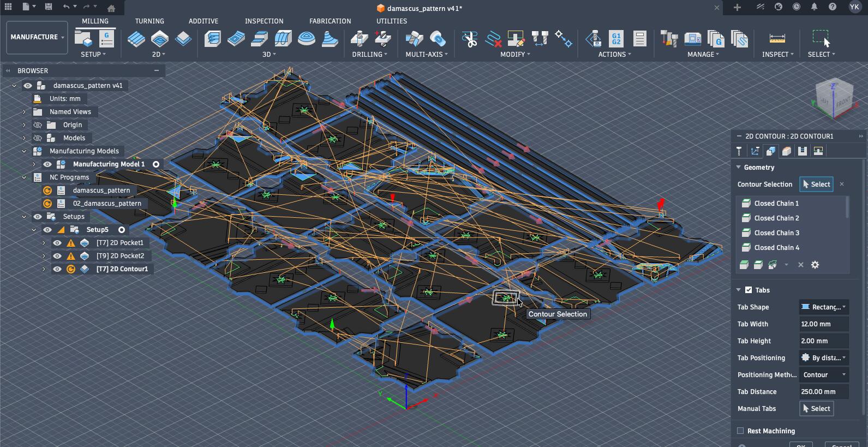868x447 pixels.
Task: Expand the [T7] 2D Pocket1 operation node
Action: click(x=44, y=243)
